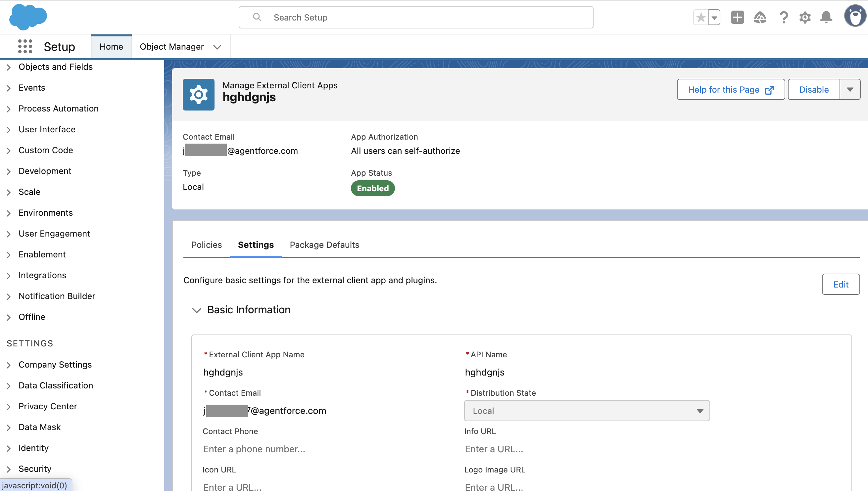This screenshot has width=868, height=491.
Task: Open the Distribution State dropdown
Action: (x=587, y=411)
